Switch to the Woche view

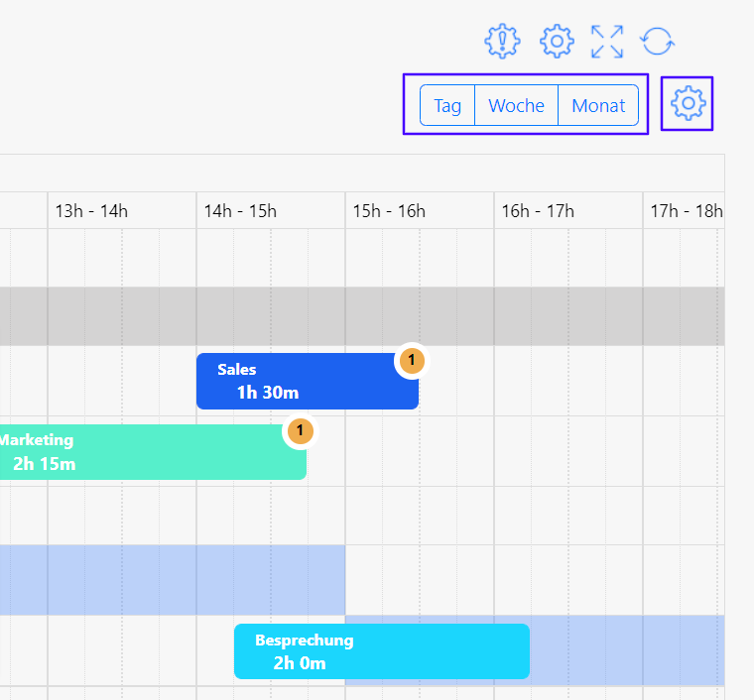[516, 105]
